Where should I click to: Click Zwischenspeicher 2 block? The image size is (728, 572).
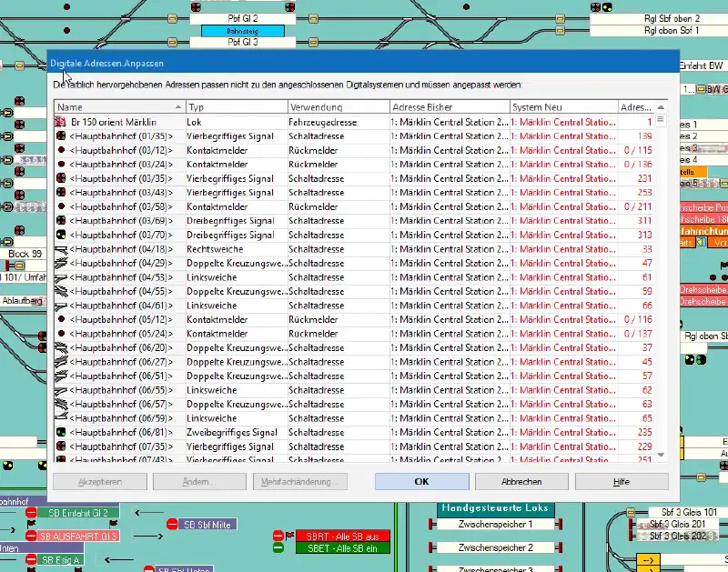coord(495,547)
